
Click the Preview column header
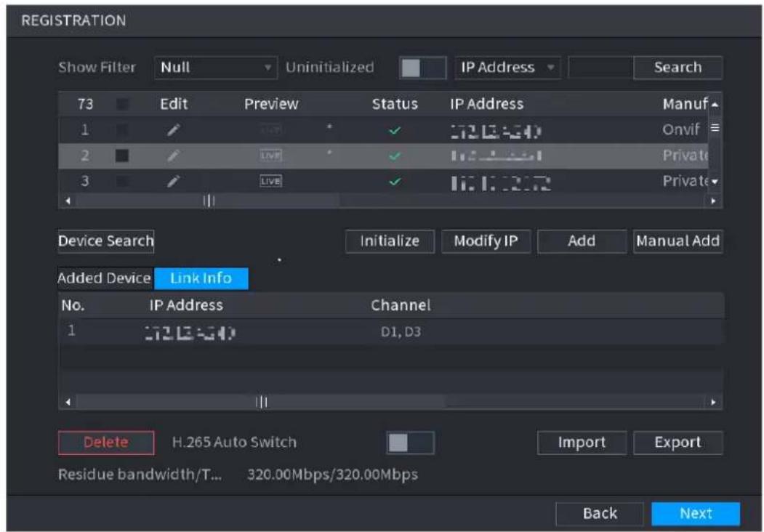click(271, 104)
